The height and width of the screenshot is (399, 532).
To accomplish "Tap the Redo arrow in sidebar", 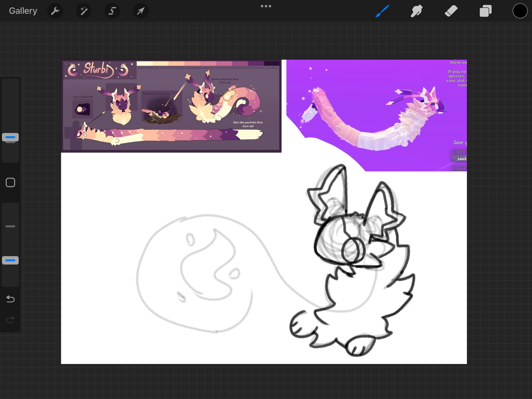I will click(x=10, y=319).
